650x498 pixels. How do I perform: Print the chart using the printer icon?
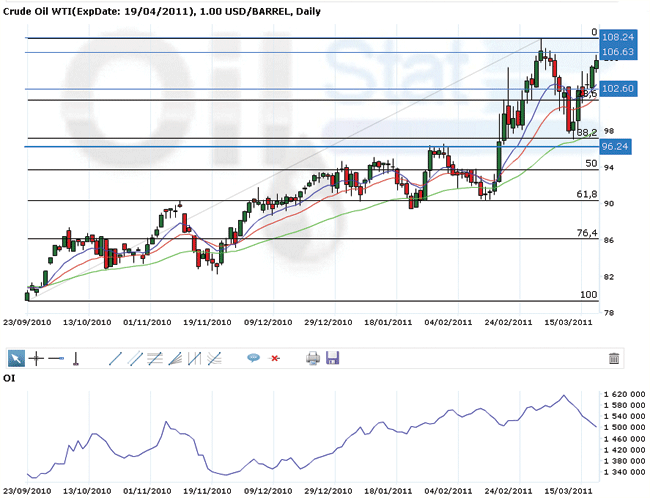click(x=312, y=358)
